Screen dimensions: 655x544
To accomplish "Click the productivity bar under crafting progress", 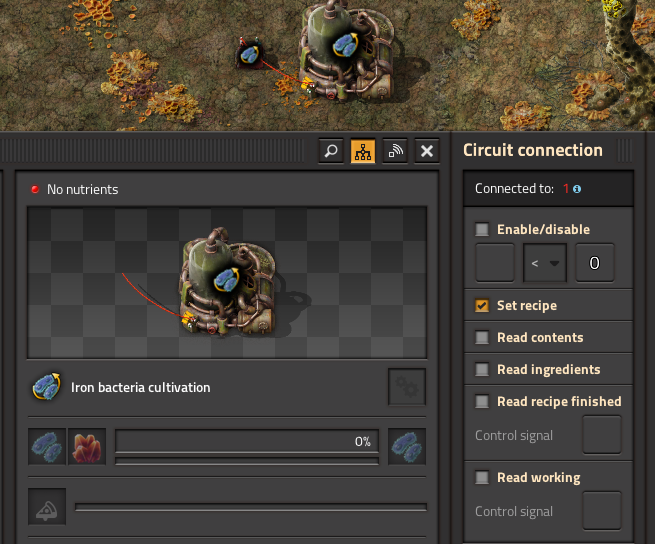I will tap(247, 461).
